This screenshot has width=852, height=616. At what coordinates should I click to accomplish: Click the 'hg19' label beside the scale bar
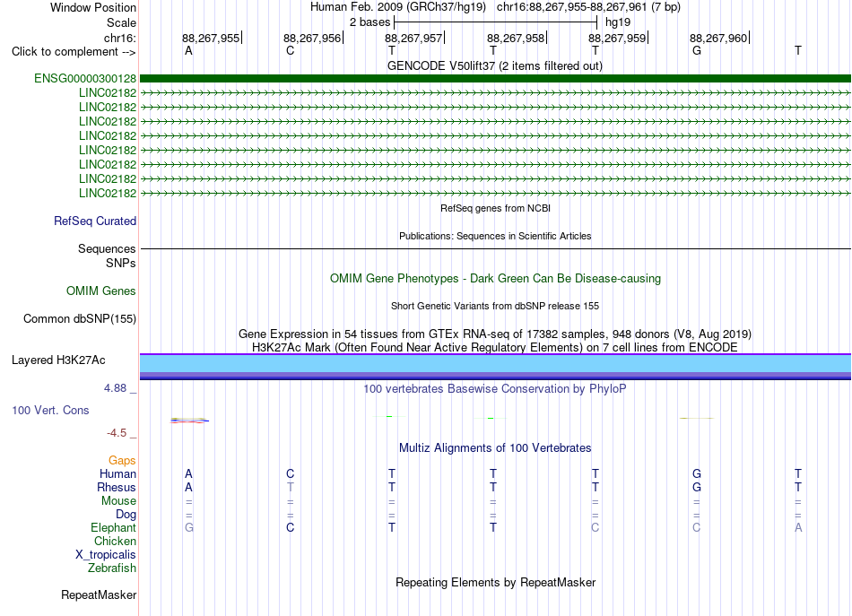pyautogui.click(x=618, y=22)
